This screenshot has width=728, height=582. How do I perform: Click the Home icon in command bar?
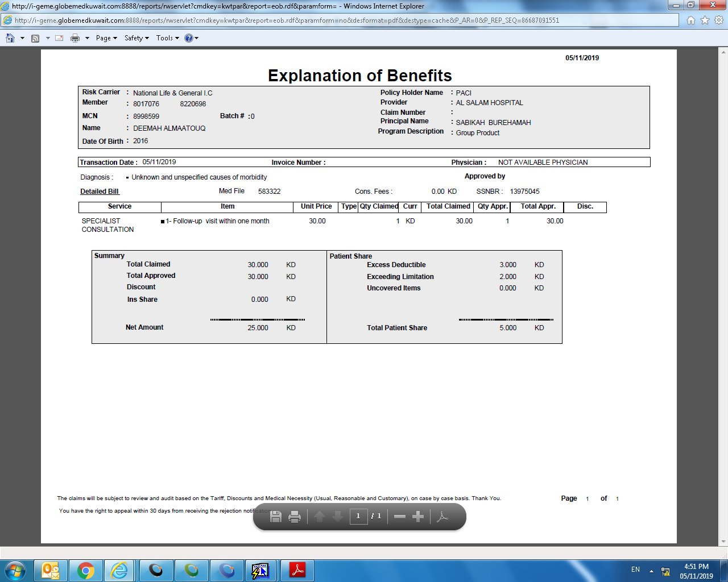pyautogui.click(x=10, y=38)
